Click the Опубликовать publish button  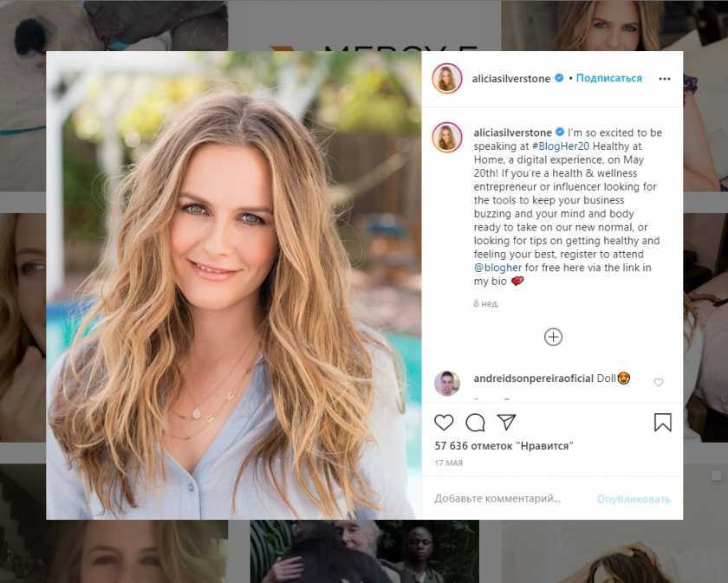(x=634, y=499)
